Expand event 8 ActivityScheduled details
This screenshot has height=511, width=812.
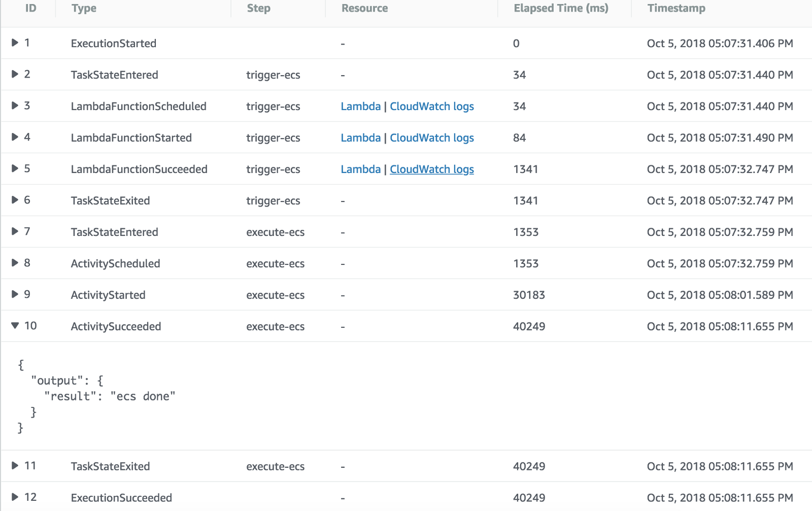pos(15,263)
